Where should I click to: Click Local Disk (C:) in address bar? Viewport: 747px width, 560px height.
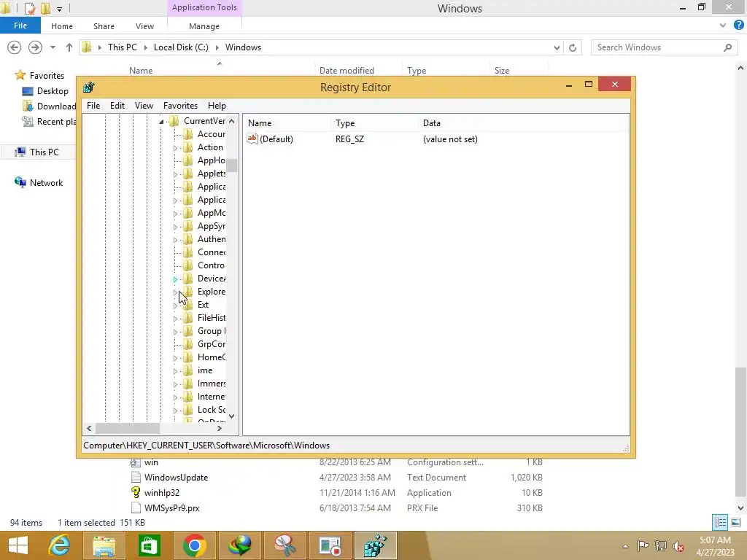coord(181,47)
